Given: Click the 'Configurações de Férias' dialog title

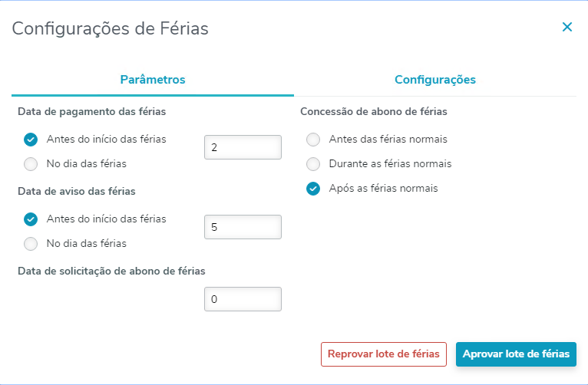Looking at the screenshot, I should 111,29.
